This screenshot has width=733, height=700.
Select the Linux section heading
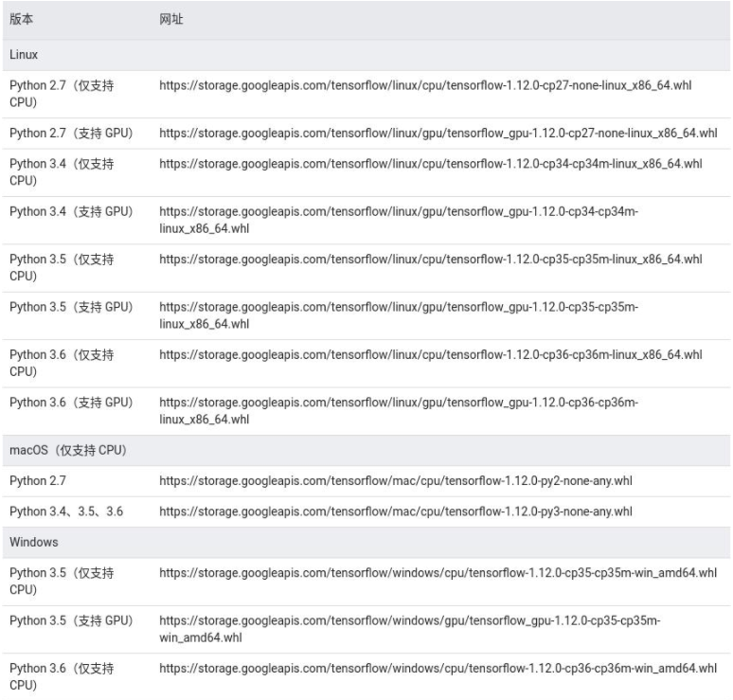click(x=24, y=55)
